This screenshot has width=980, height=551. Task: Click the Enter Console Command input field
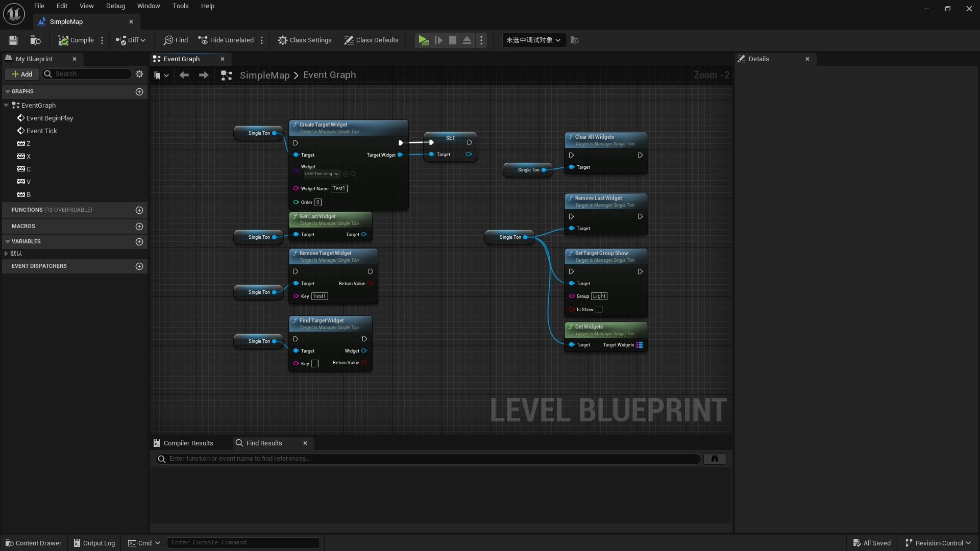pos(243,542)
